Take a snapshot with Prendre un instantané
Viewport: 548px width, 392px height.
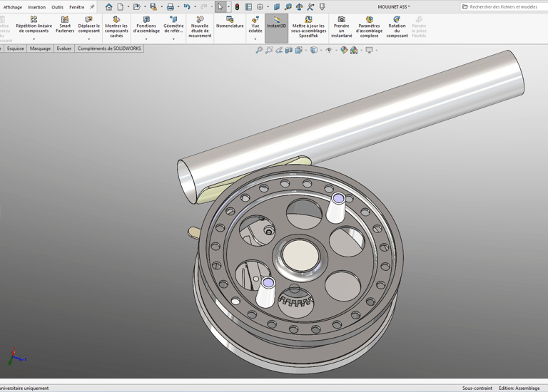pos(342,27)
